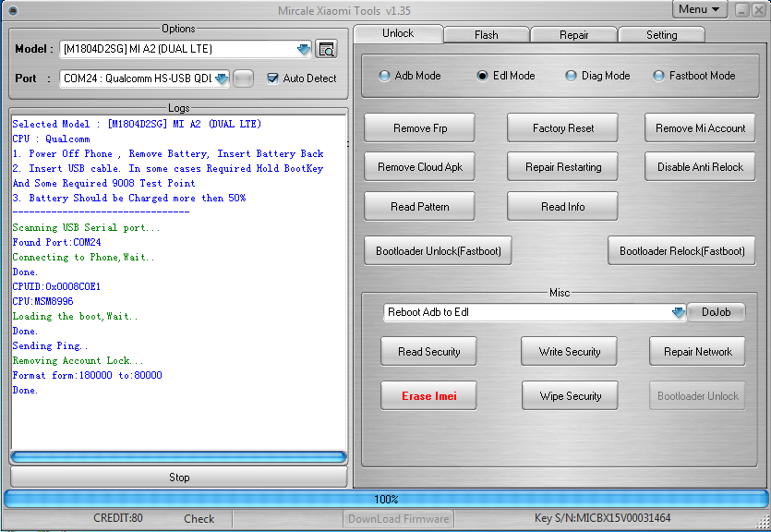The width and height of the screenshot is (771, 532).
Task: Click Key S/N:MICBX15V00031464 status text
Action: [602, 518]
